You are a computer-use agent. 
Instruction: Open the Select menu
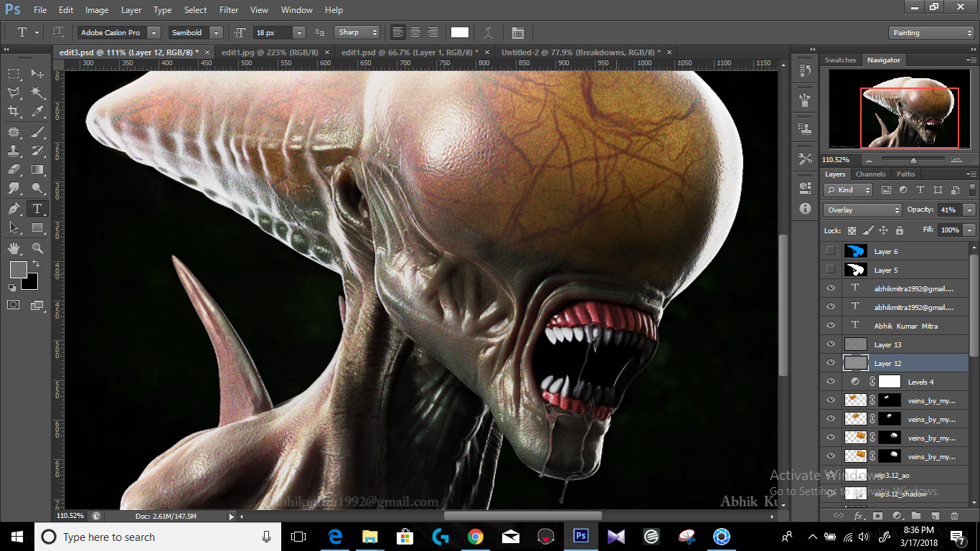[195, 10]
